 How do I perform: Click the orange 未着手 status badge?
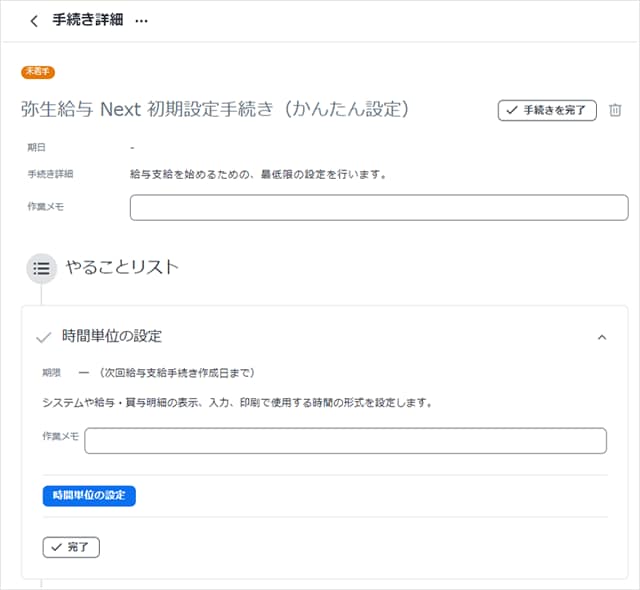point(38,72)
